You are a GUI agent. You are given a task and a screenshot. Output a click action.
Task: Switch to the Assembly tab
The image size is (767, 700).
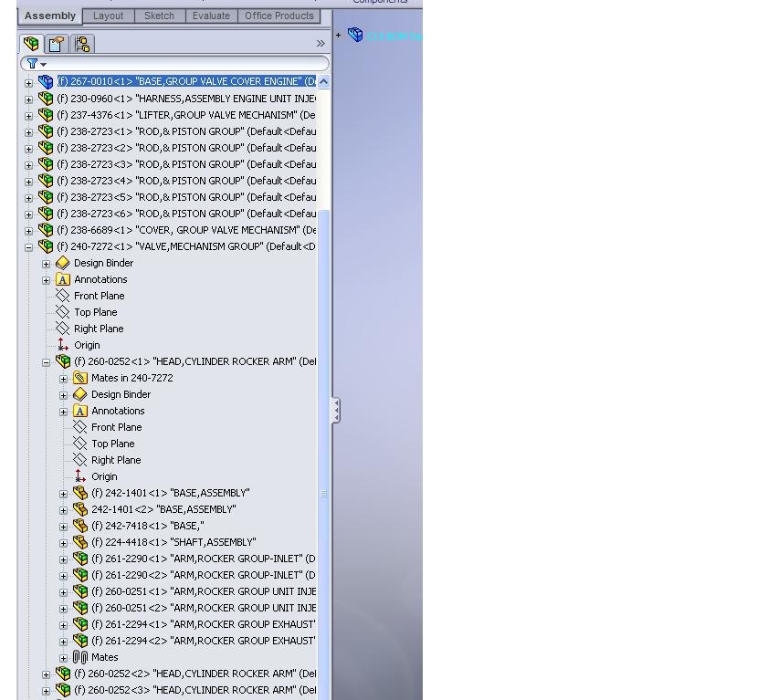pyautogui.click(x=50, y=16)
